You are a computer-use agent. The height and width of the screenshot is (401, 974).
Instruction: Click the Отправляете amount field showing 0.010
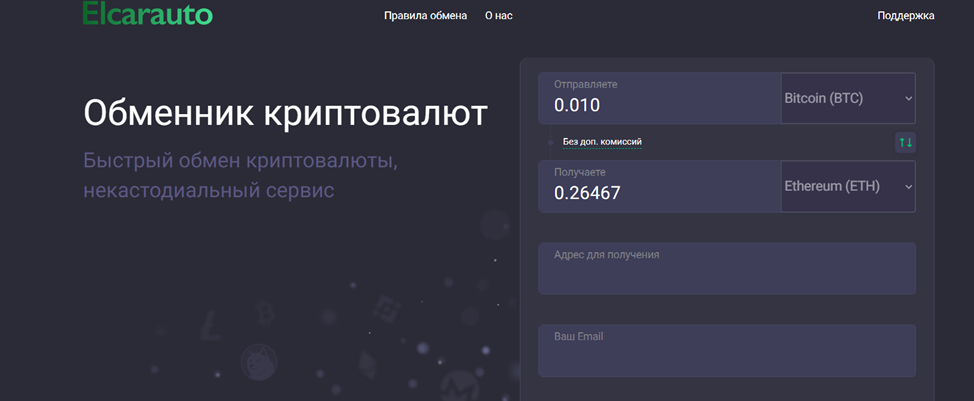coord(659,98)
